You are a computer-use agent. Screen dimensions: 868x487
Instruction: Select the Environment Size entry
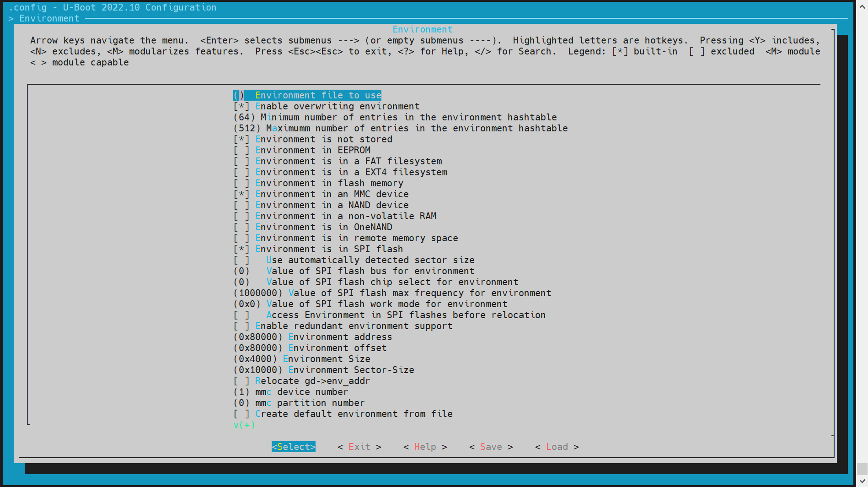(326, 359)
